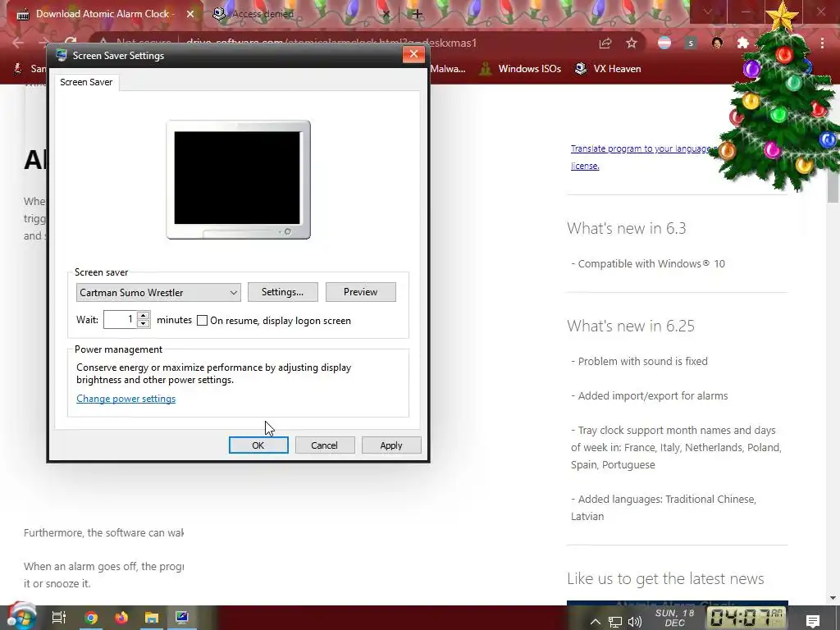Viewport: 840px width, 630px height.
Task: Click the Wait minutes input field
Action: [x=120, y=319]
